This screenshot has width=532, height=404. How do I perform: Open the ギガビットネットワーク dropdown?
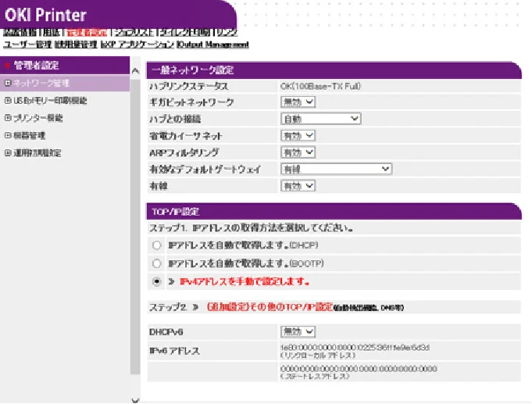pyautogui.click(x=298, y=102)
